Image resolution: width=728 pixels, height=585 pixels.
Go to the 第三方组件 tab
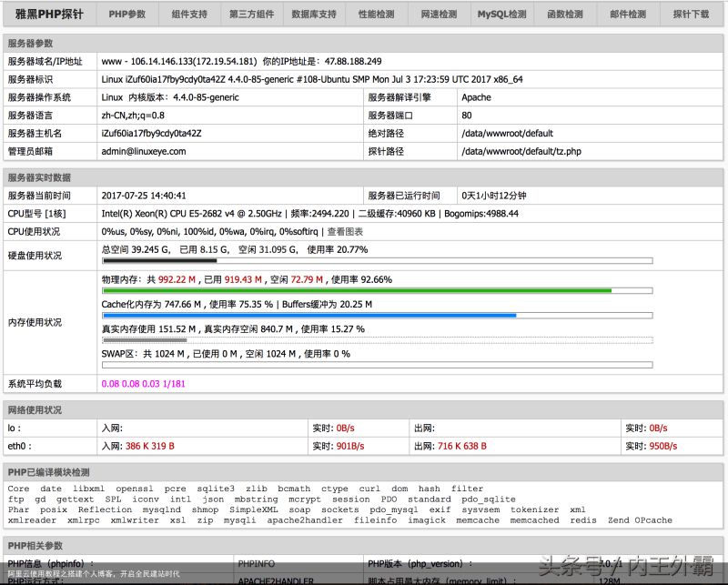pos(252,15)
